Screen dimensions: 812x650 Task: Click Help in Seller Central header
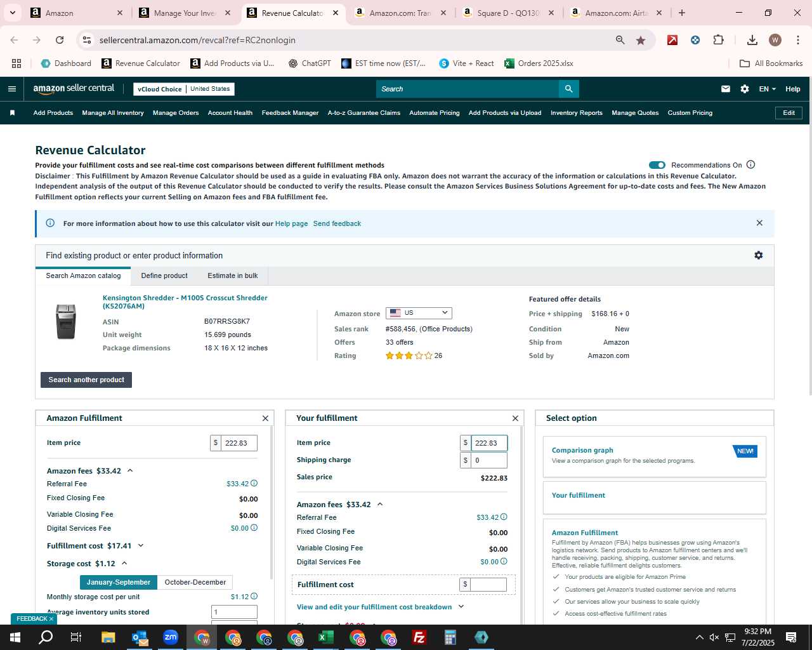[x=793, y=89]
